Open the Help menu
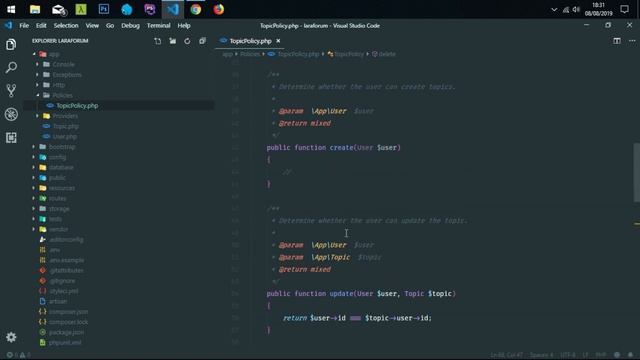Viewport: 640px width, 360px height. 184,25
